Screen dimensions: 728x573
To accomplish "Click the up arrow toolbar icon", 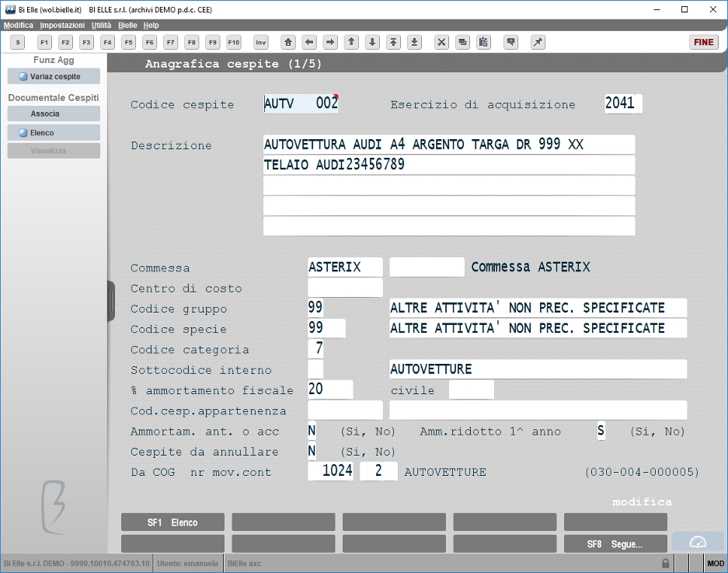I will (351, 42).
